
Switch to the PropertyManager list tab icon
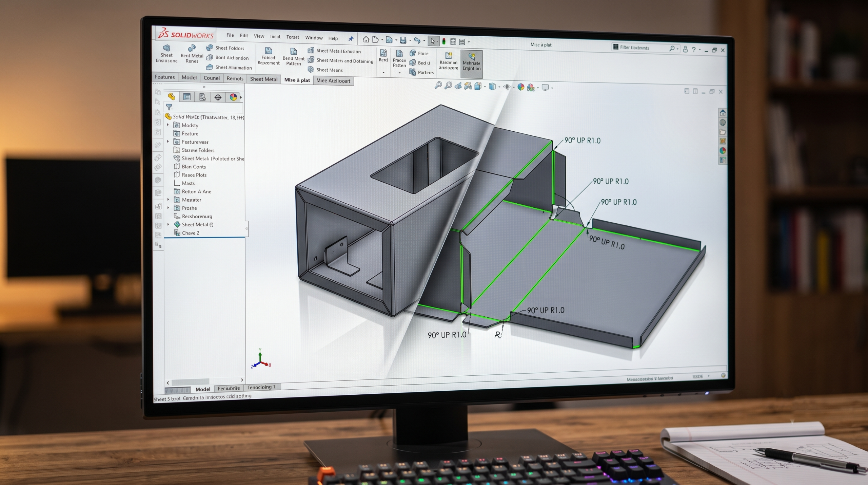pos(186,97)
